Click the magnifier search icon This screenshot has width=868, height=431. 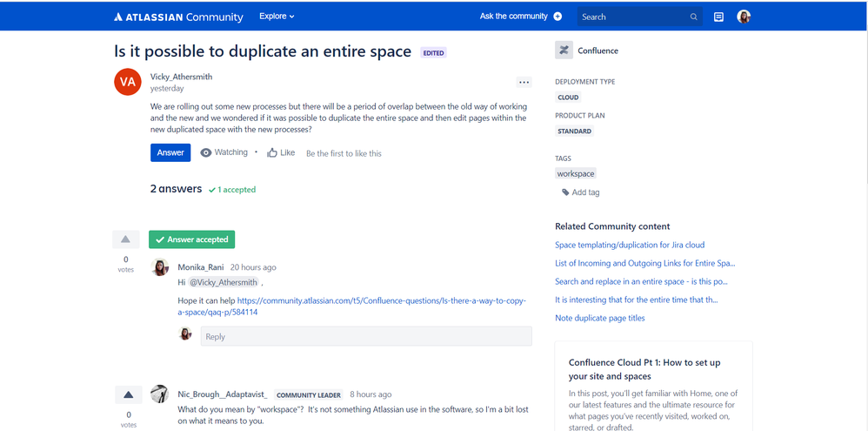pyautogui.click(x=694, y=17)
